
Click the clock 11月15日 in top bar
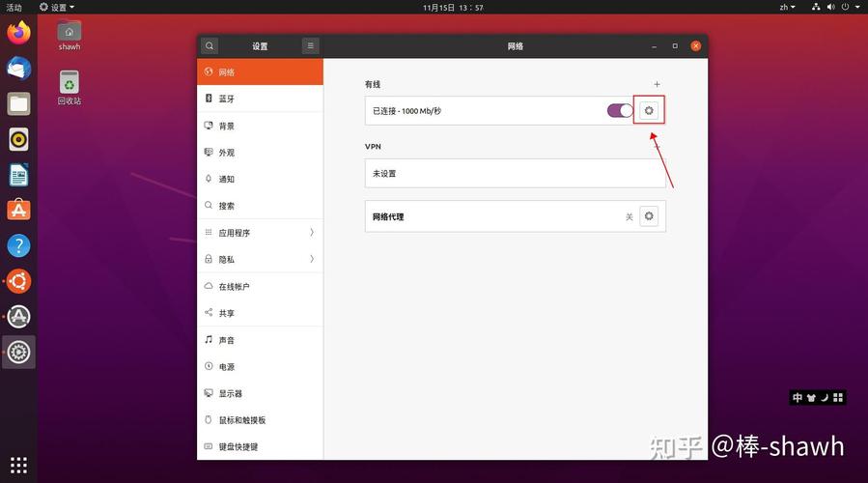[453, 8]
